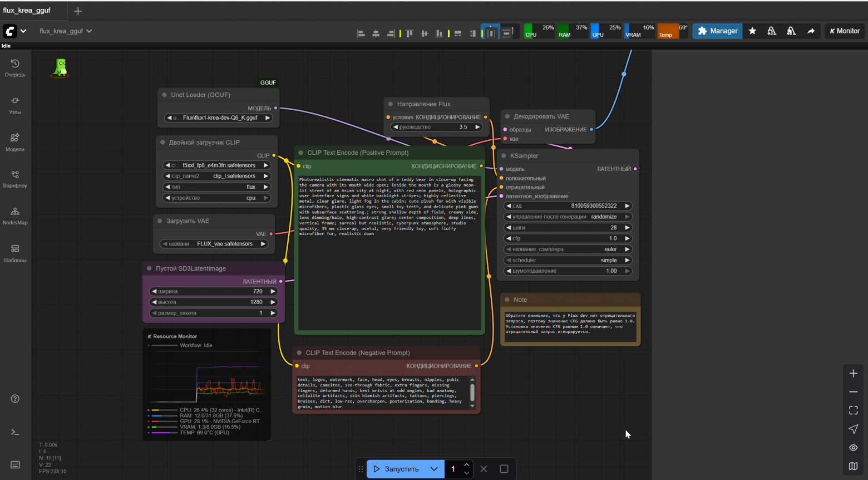Click the batch count input field near Запустить
The height and width of the screenshot is (480, 868).
(x=452, y=469)
